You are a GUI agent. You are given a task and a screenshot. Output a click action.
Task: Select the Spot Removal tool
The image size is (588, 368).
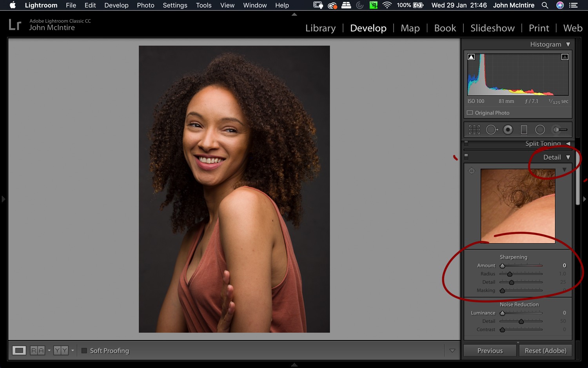pyautogui.click(x=492, y=129)
